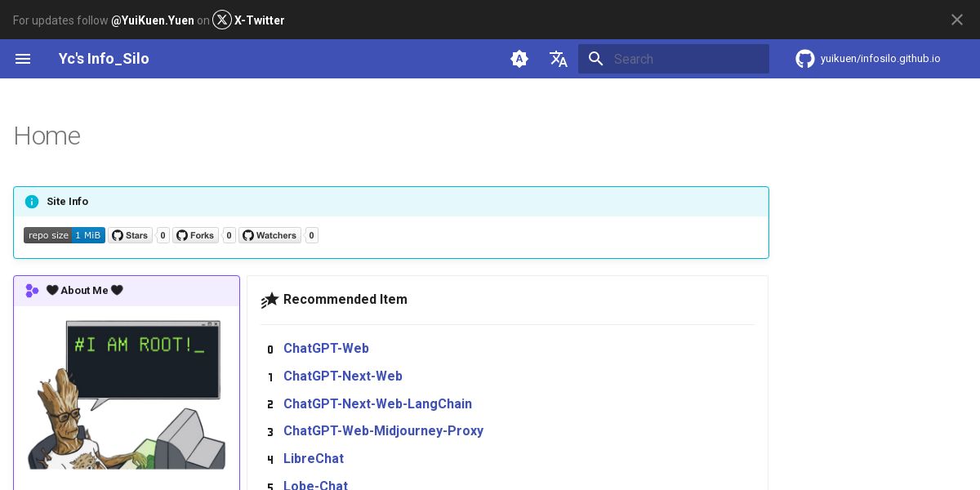Click Yc's Info_Silo site title
Viewport: 980px width, 490px height.
[104, 59]
